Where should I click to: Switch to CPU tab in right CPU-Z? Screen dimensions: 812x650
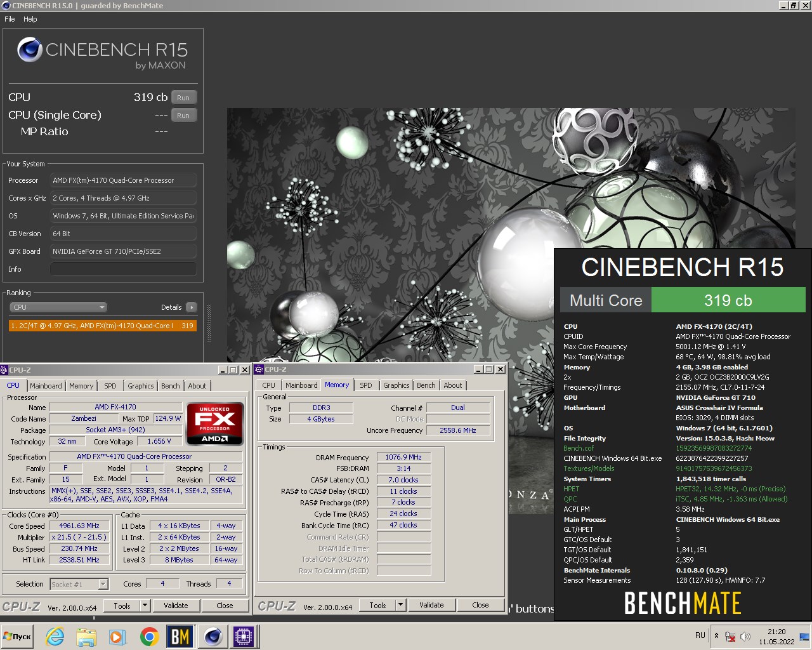point(269,385)
